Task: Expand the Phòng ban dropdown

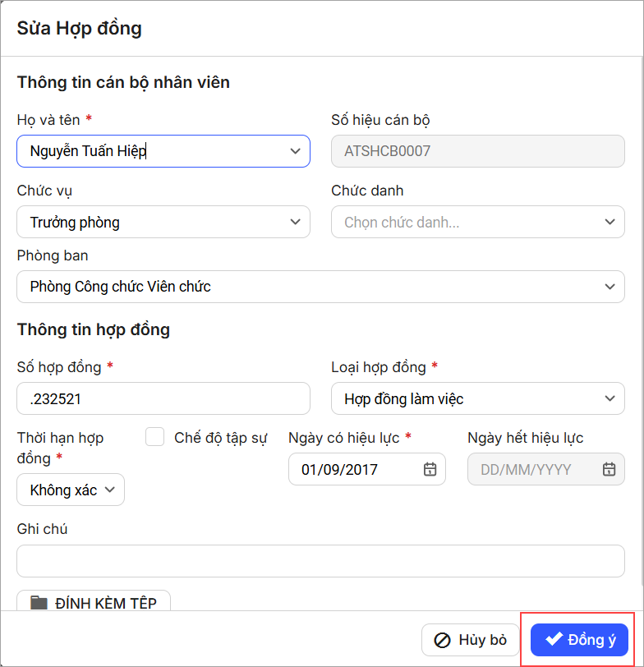Action: point(609,287)
